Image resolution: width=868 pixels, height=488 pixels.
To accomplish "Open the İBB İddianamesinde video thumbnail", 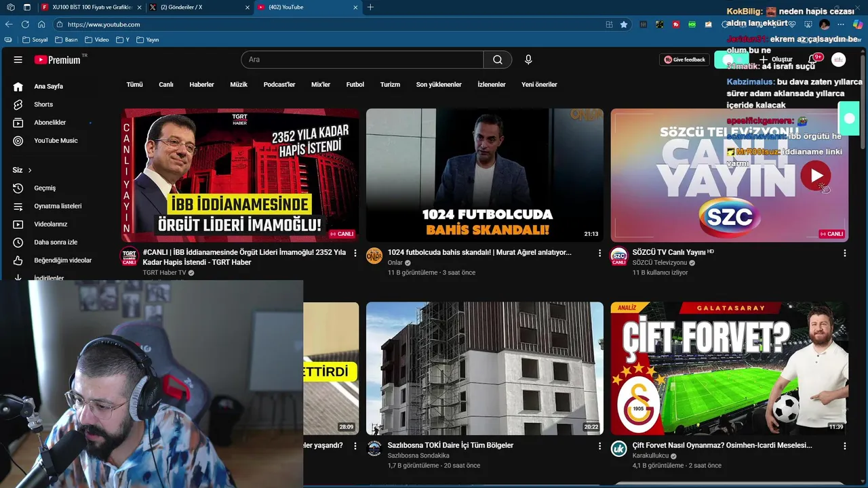I will (x=240, y=175).
